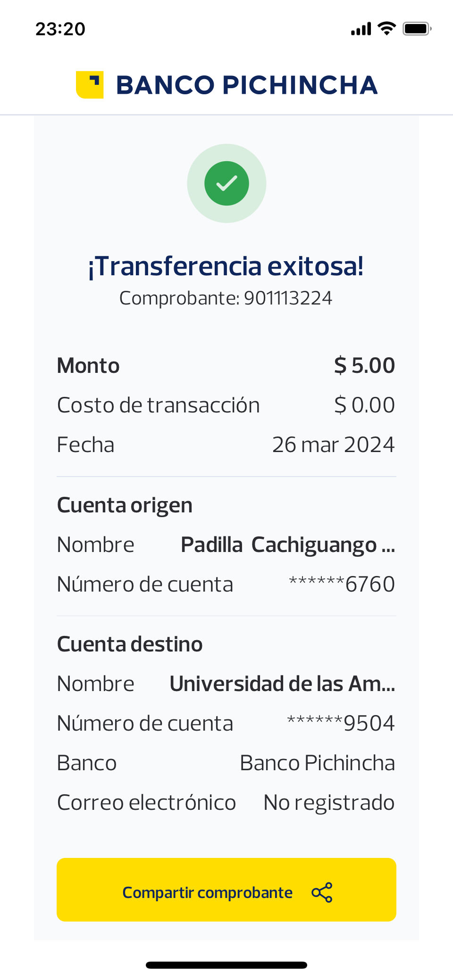Tap the origin account number ******6760

342,584
